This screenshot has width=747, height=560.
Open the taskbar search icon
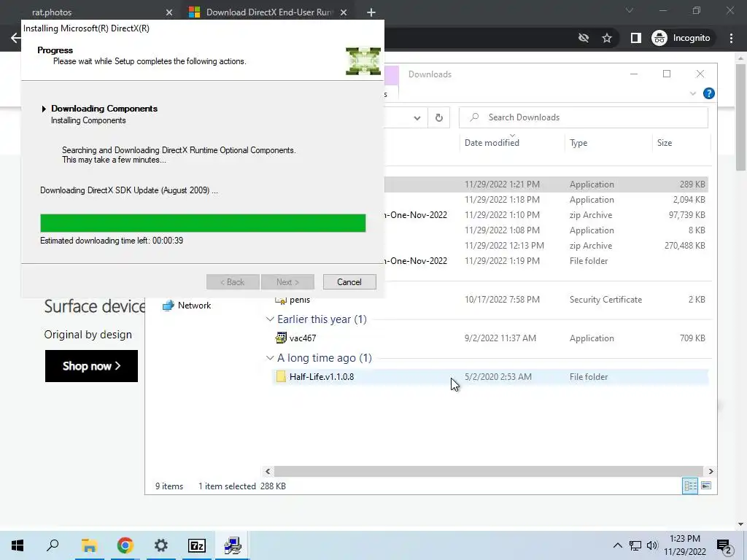pyautogui.click(x=53, y=545)
